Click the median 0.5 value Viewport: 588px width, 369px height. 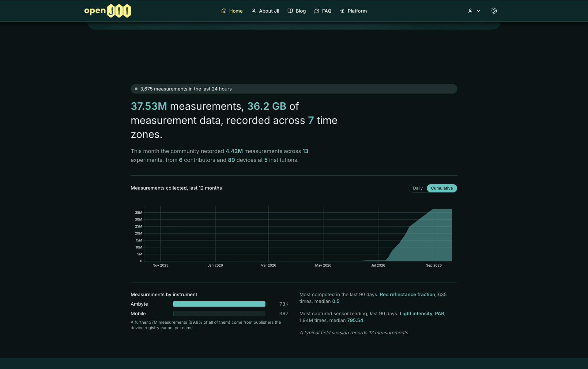pyautogui.click(x=336, y=301)
